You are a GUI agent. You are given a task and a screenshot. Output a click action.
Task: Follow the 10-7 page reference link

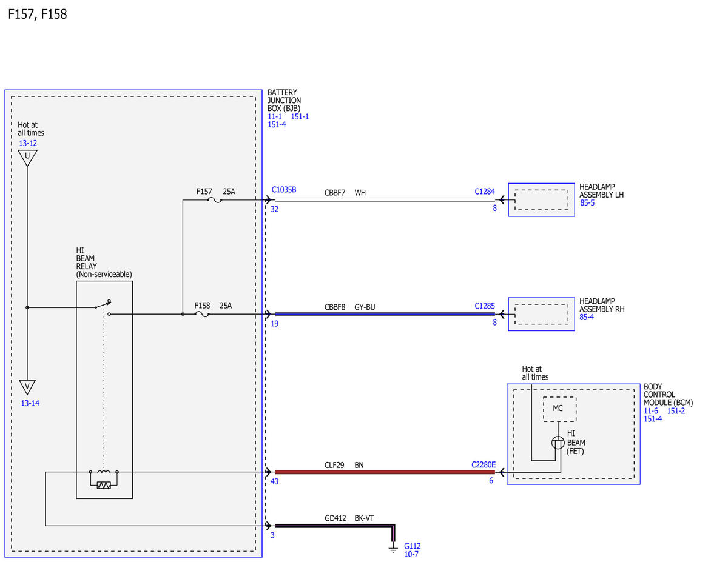tap(411, 555)
